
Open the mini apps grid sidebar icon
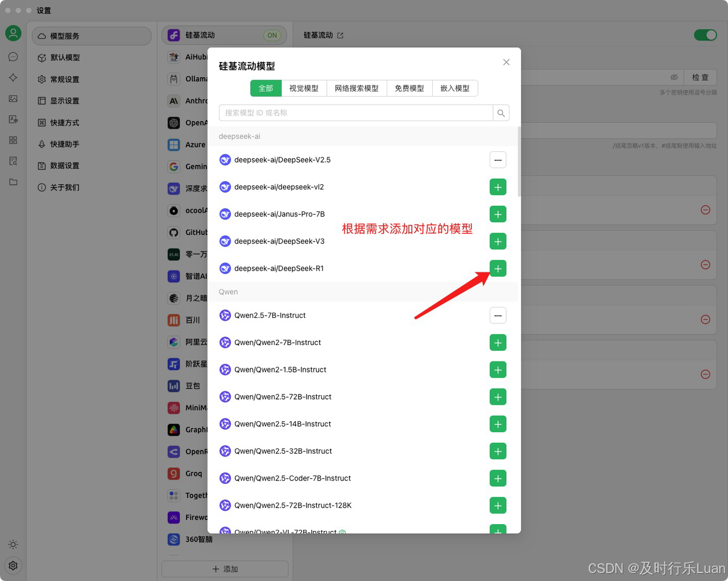[13, 140]
